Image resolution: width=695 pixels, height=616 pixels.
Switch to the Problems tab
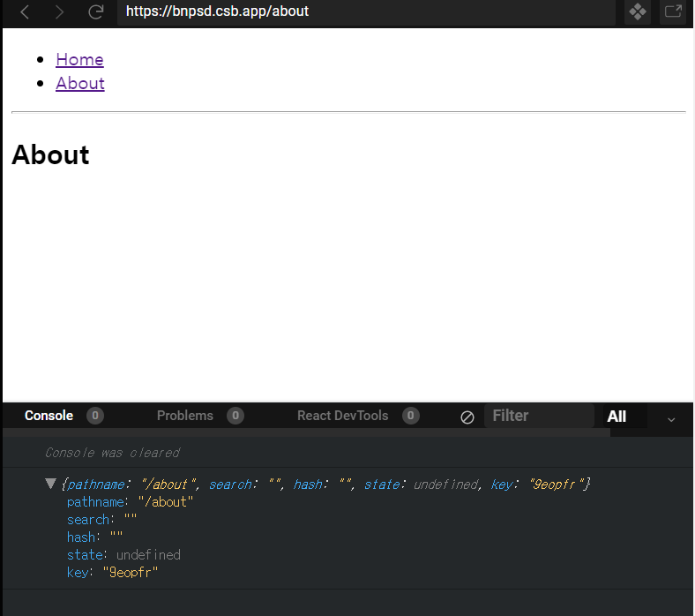point(185,416)
